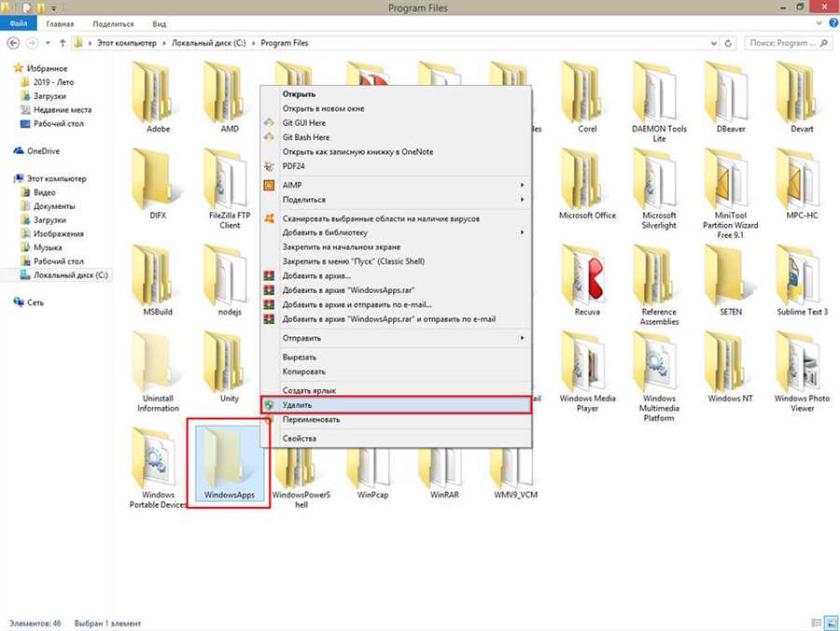Expand the Отправить submenu
The height and width of the screenshot is (631, 840).
[x=396, y=338]
